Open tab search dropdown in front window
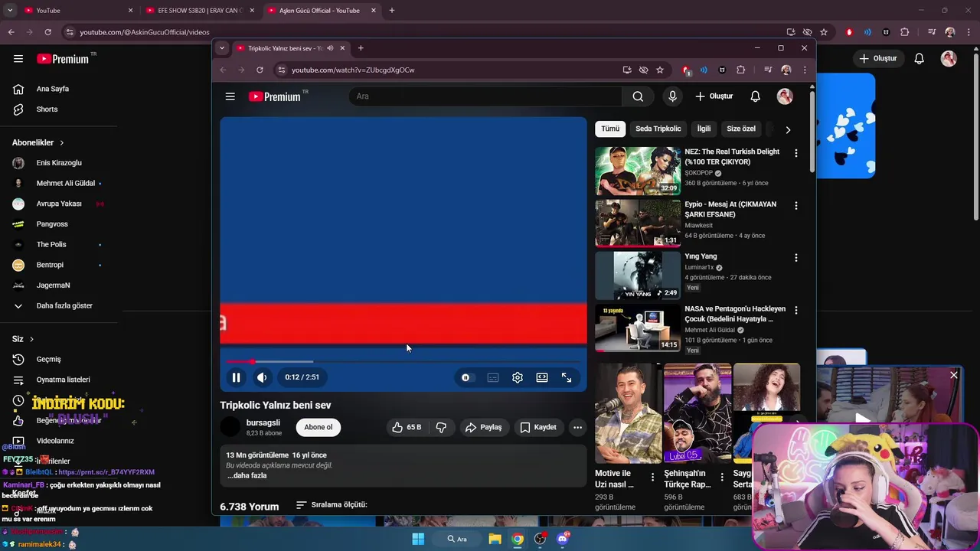980x551 pixels. 222,48
